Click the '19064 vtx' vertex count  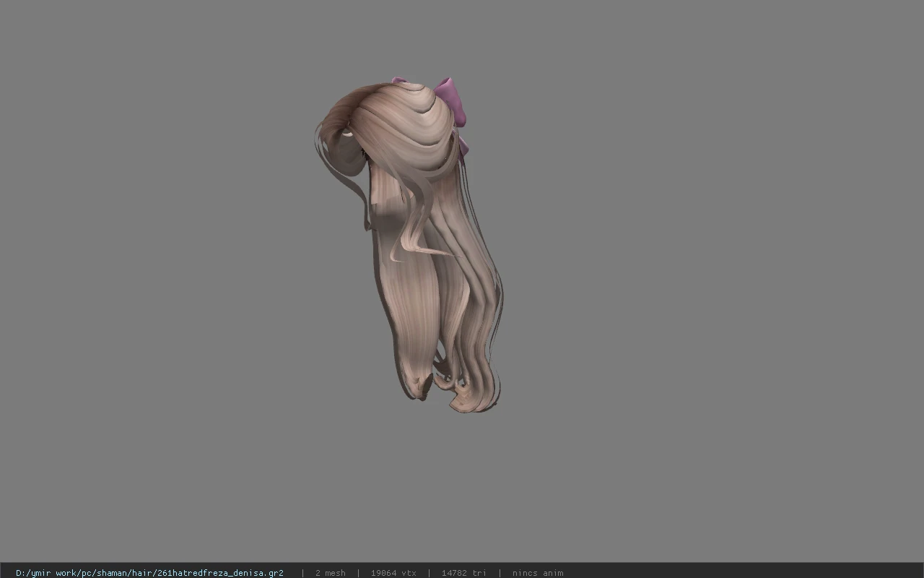(393, 573)
